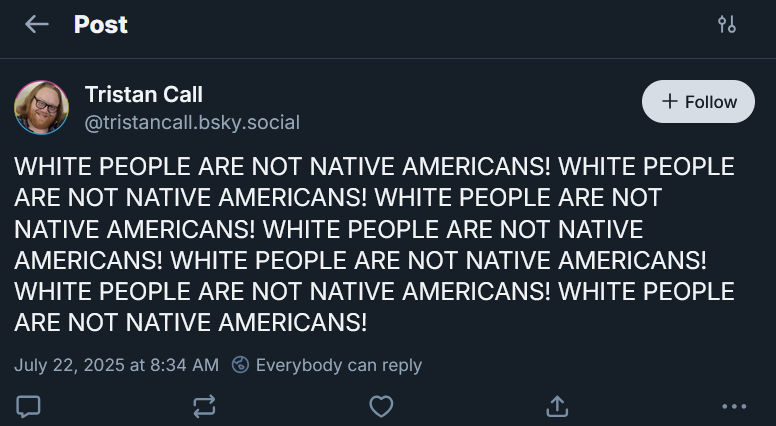Click the first line of post text
Screen dimensions: 776x426
point(374,166)
